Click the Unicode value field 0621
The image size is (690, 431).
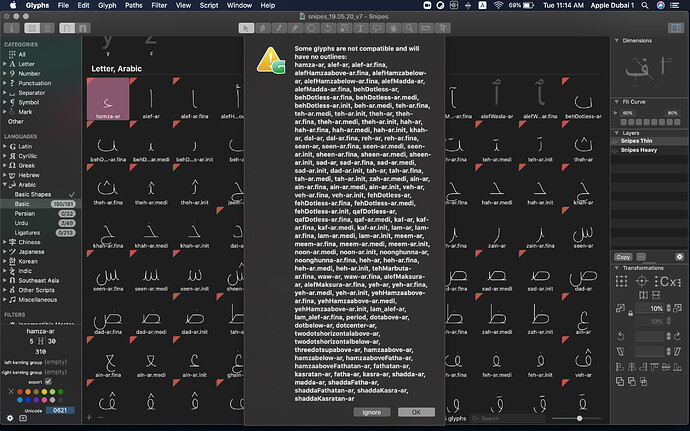pyautogui.click(x=60, y=410)
